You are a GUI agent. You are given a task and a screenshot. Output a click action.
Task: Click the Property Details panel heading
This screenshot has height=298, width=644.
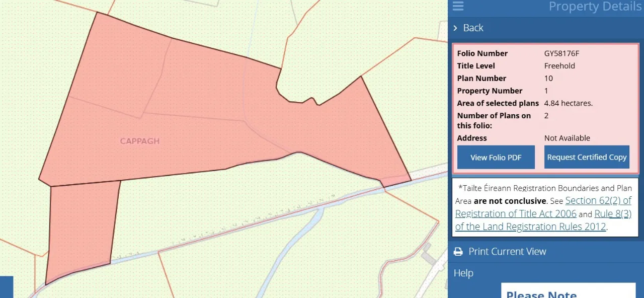(x=595, y=7)
